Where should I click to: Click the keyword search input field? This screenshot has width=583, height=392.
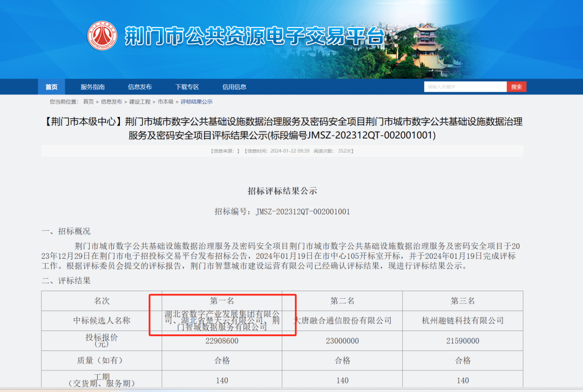click(465, 87)
